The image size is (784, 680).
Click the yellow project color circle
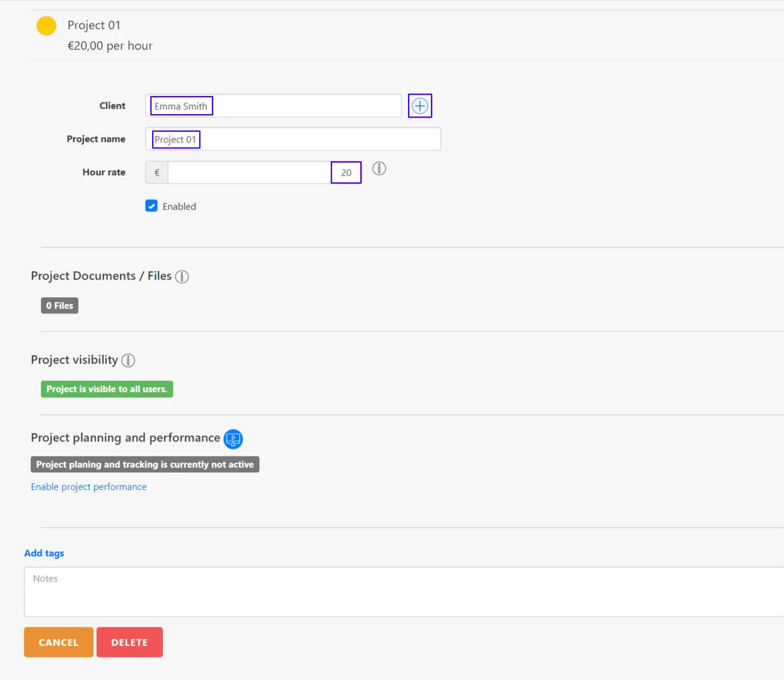(x=46, y=26)
